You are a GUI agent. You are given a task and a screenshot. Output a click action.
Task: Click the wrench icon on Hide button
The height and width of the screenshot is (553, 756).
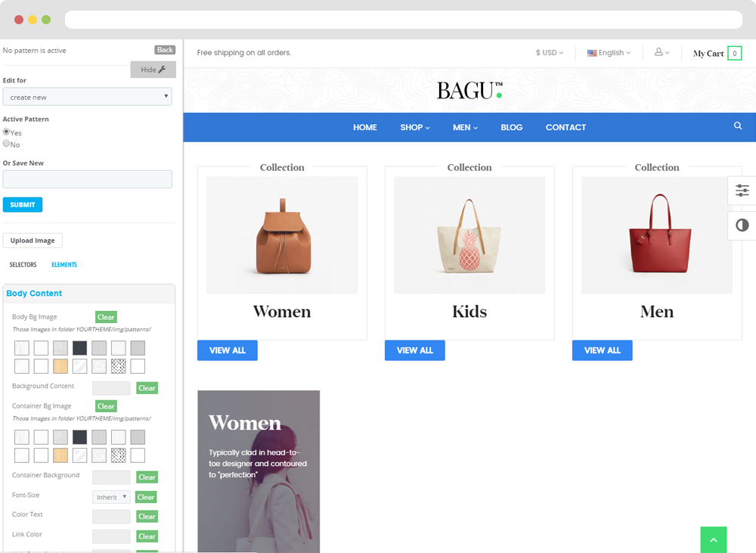pos(162,70)
